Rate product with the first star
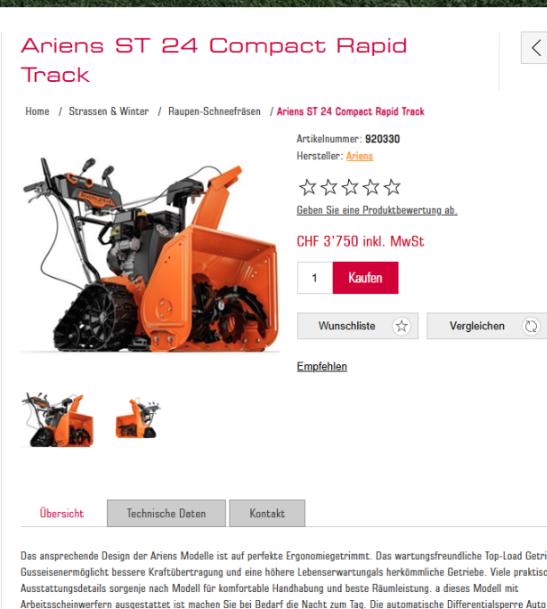The height and width of the screenshot is (609, 547). coord(308,187)
